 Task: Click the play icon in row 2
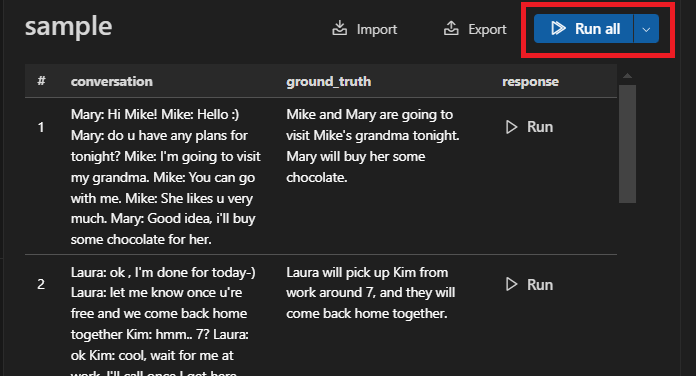pyautogui.click(x=511, y=284)
